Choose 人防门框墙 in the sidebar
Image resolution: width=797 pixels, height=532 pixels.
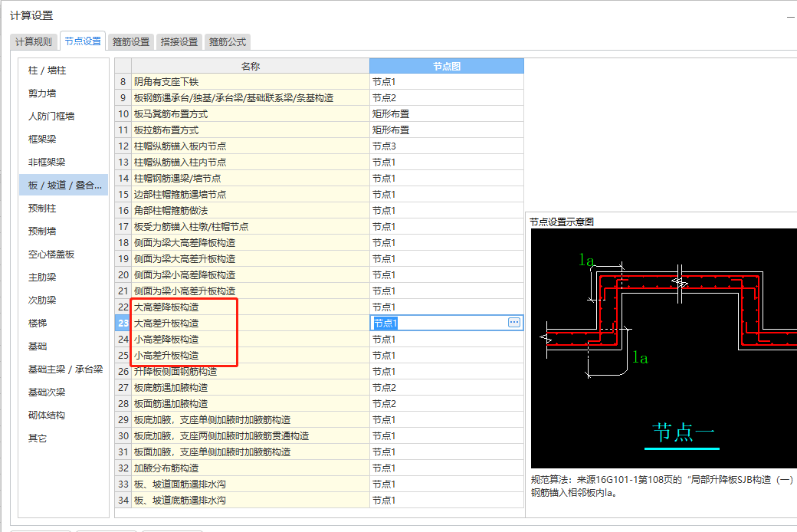click(x=64, y=116)
